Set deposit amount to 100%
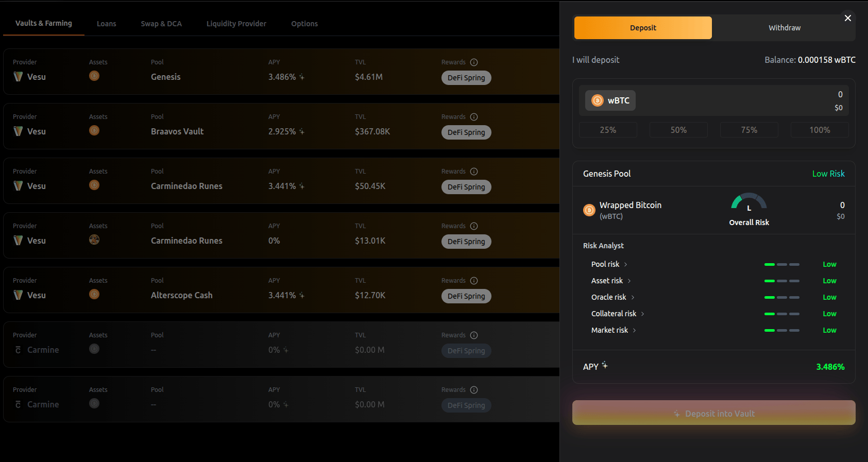868x462 pixels. (820, 130)
